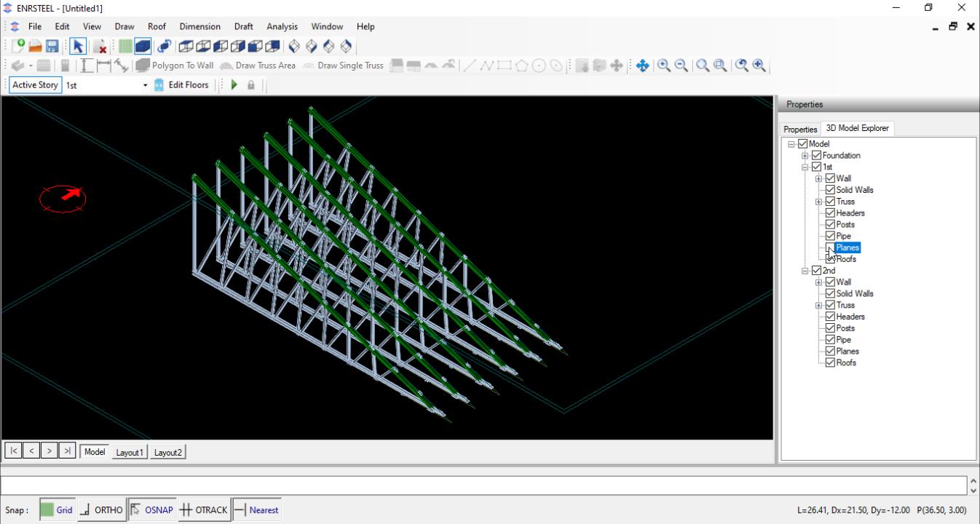This screenshot has height=524, width=980.
Task: Click the Pan move arrows tool
Action: pyautogui.click(x=642, y=65)
